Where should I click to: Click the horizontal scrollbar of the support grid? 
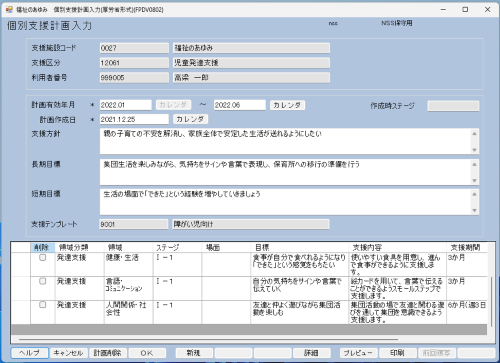[x=209, y=340]
